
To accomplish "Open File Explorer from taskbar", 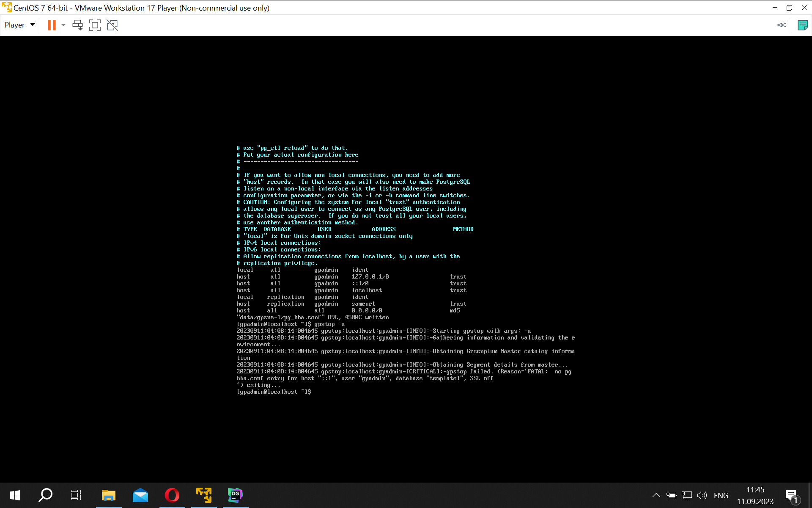I will click(109, 495).
